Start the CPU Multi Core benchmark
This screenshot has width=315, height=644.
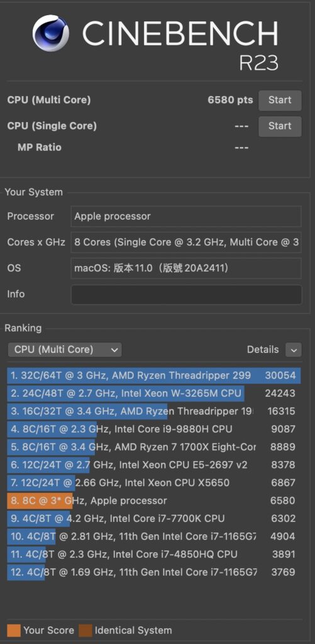tap(280, 100)
